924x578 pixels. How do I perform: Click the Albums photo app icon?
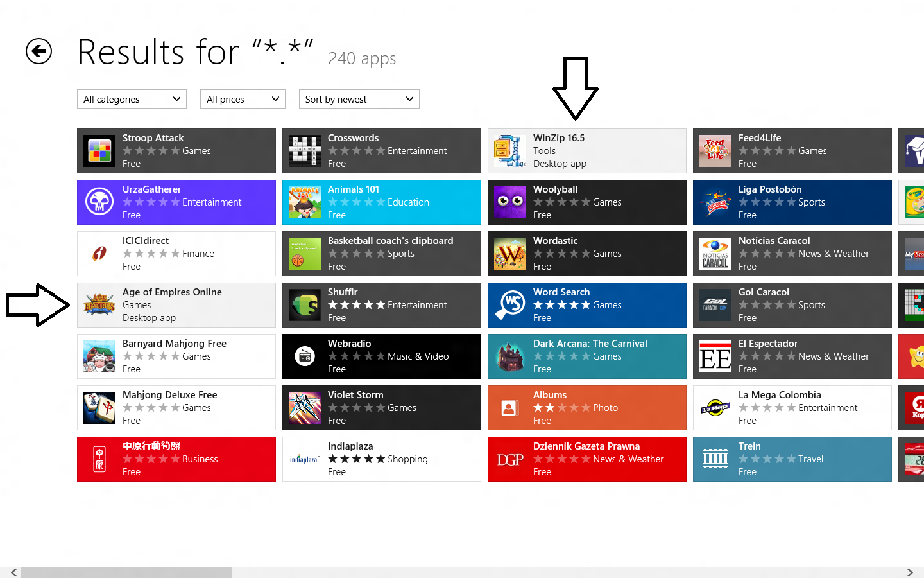(x=509, y=407)
